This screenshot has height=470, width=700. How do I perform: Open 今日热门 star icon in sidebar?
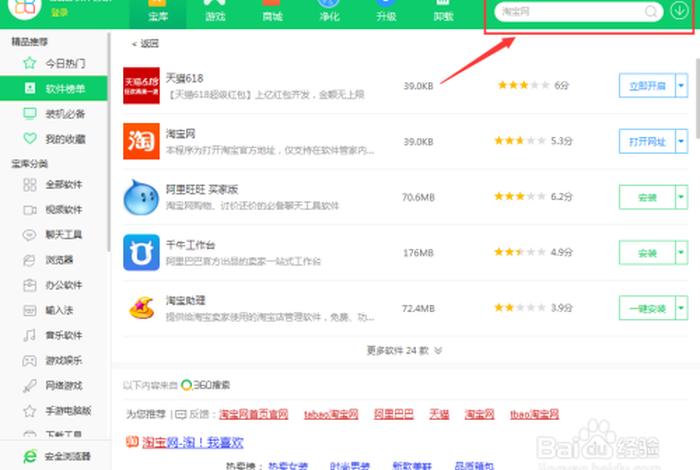point(29,63)
